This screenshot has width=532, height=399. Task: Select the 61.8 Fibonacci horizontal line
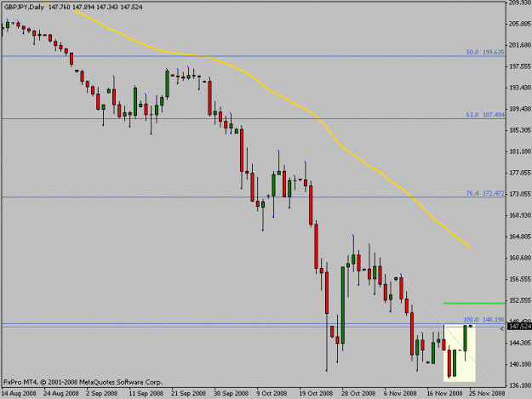click(x=253, y=118)
